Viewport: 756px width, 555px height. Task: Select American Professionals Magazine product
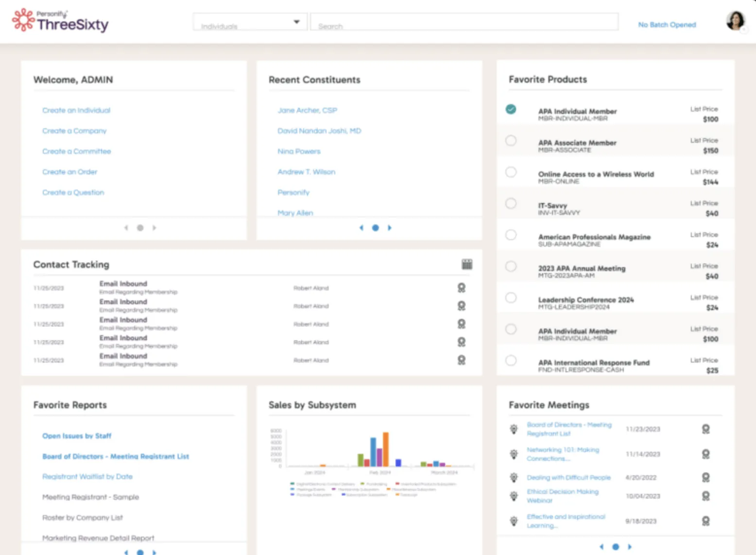[x=511, y=235]
